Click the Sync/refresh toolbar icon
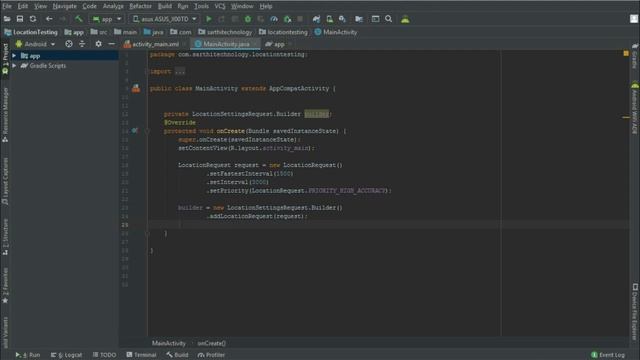Image resolution: width=640 pixels, height=360 pixels. coord(33,19)
